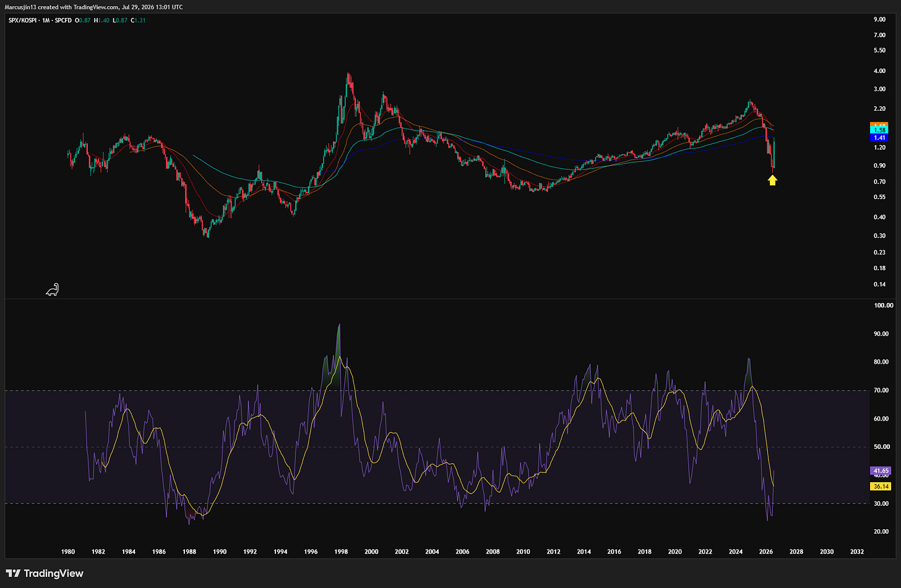Click the 2018 label on time axis
Screen dimensions: 901x588
644,552
